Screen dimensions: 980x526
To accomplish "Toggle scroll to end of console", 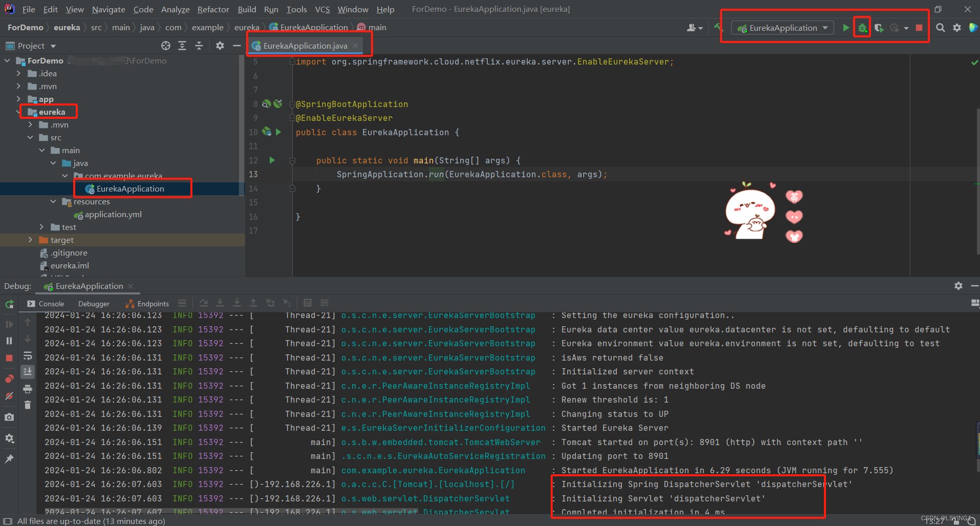I will coord(28,371).
